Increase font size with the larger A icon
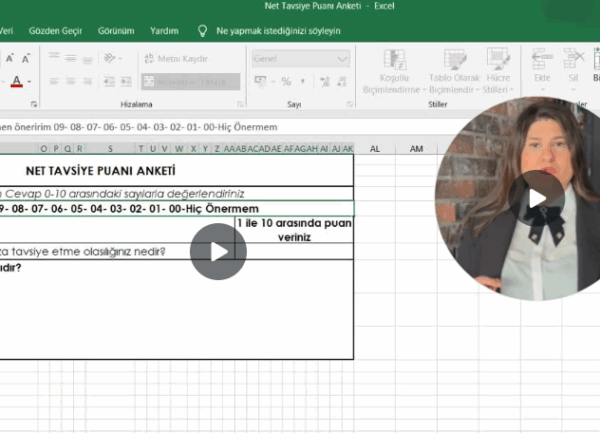 click(10, 59)
